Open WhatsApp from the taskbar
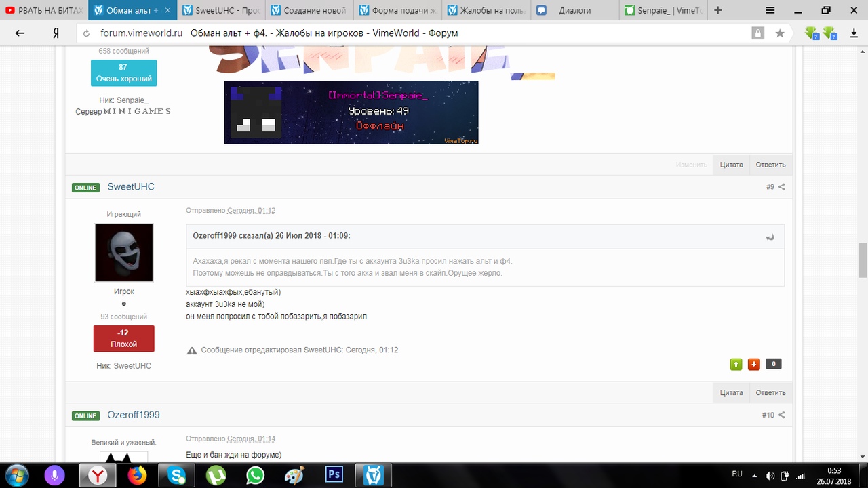Screen dimensions: 868x488 pos(255,476)
